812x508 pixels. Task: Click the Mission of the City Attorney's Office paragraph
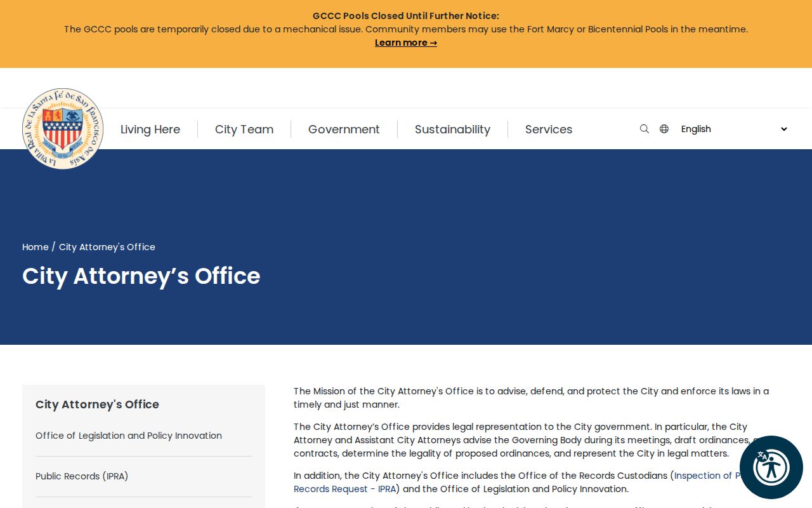[x=532, y=398]
